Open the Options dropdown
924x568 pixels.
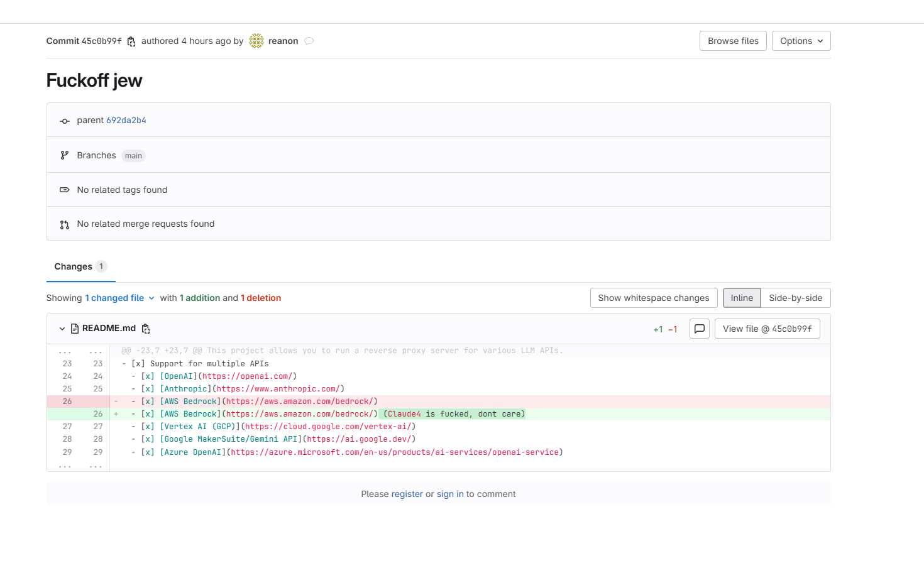[x=801, y=41]
